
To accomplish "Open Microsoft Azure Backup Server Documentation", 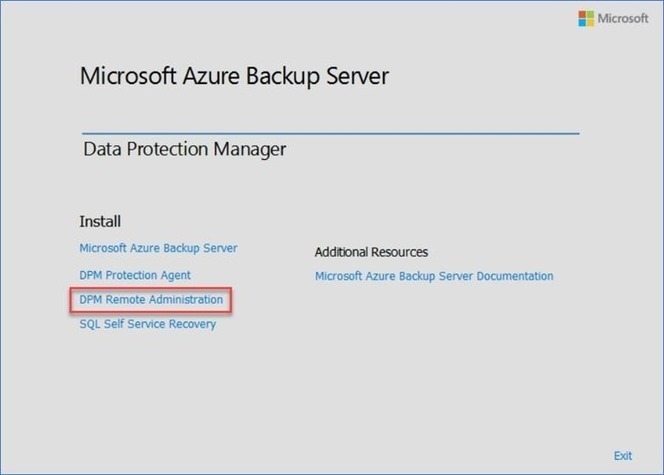I will 434,276.
